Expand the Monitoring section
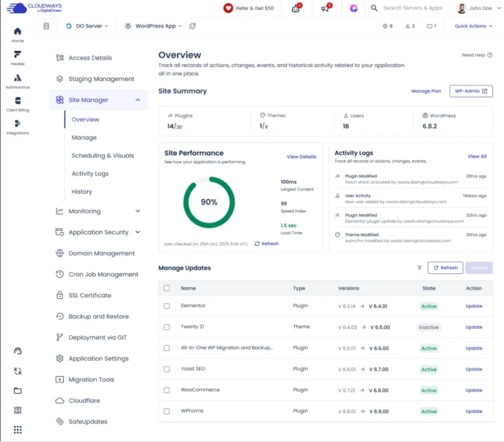 point(138,211)
